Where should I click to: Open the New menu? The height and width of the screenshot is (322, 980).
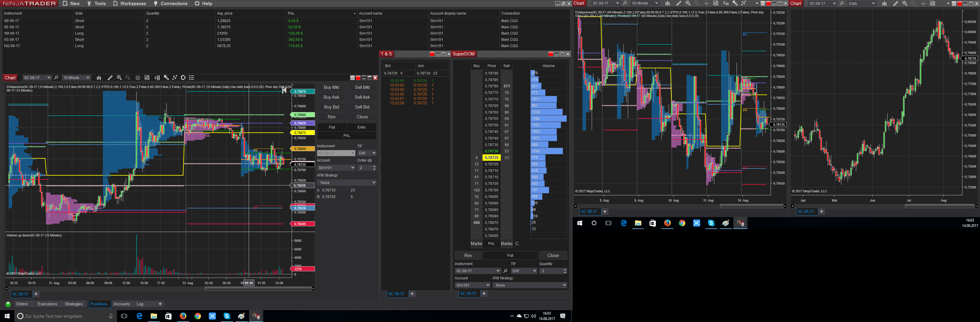click(x=71, y=3)
